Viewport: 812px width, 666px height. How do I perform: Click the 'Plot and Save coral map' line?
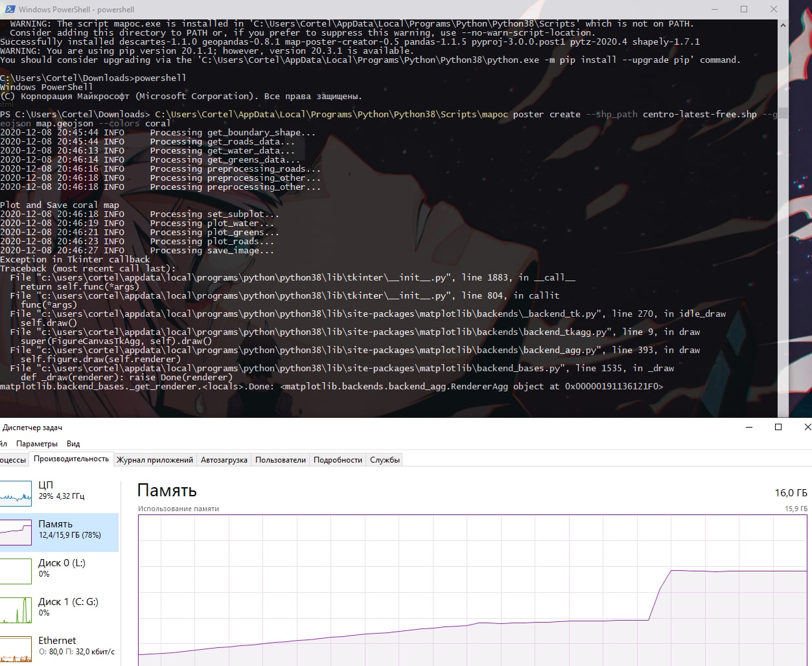tap(60, 205)
